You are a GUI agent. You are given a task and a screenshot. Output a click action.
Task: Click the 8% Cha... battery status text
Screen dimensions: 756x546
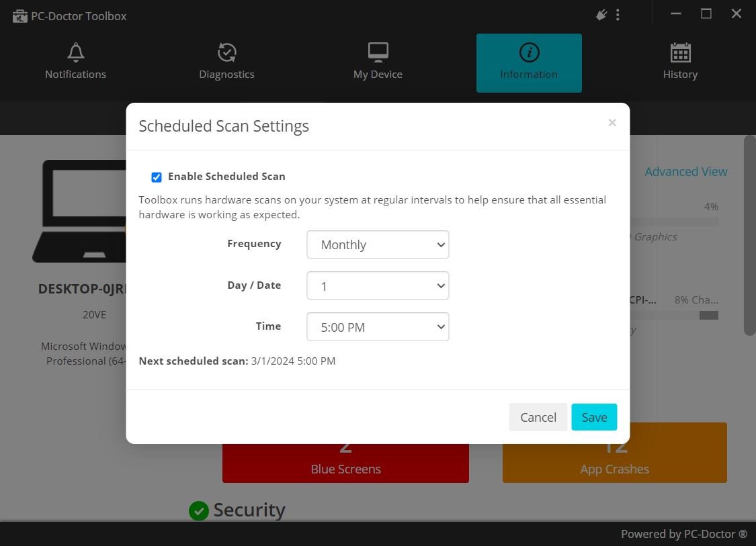click(x=696, y=300)
